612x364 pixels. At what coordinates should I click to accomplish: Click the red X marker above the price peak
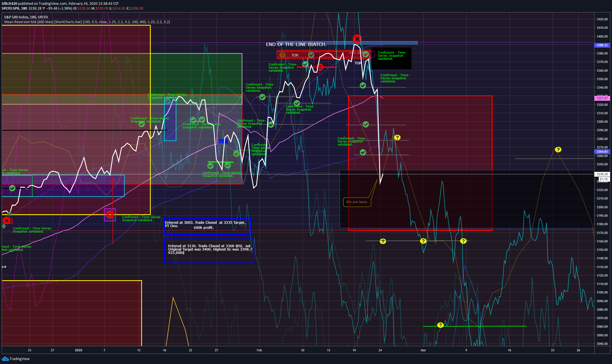click(357, 39)
